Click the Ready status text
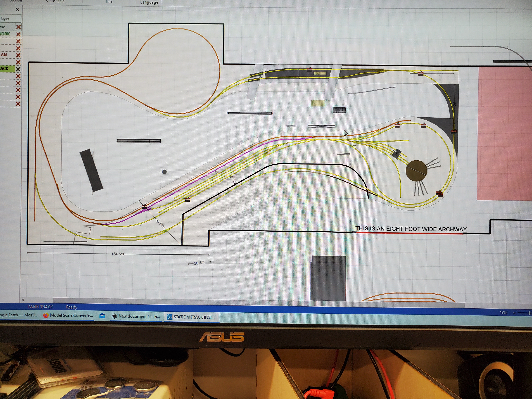Image resolution: width=532 pixels, height=399 pixels. point(72,307)
